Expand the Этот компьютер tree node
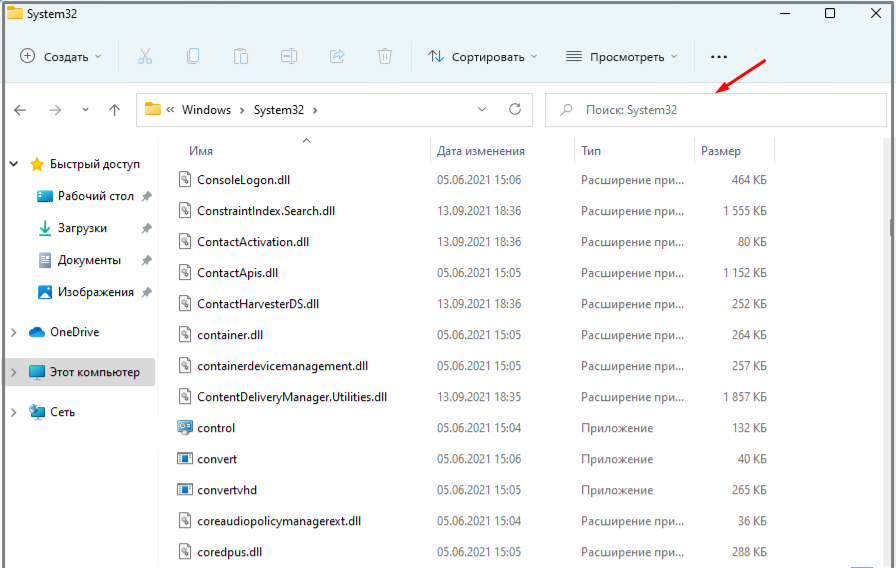This screenshot has height=568, width=896. point(13,372)
